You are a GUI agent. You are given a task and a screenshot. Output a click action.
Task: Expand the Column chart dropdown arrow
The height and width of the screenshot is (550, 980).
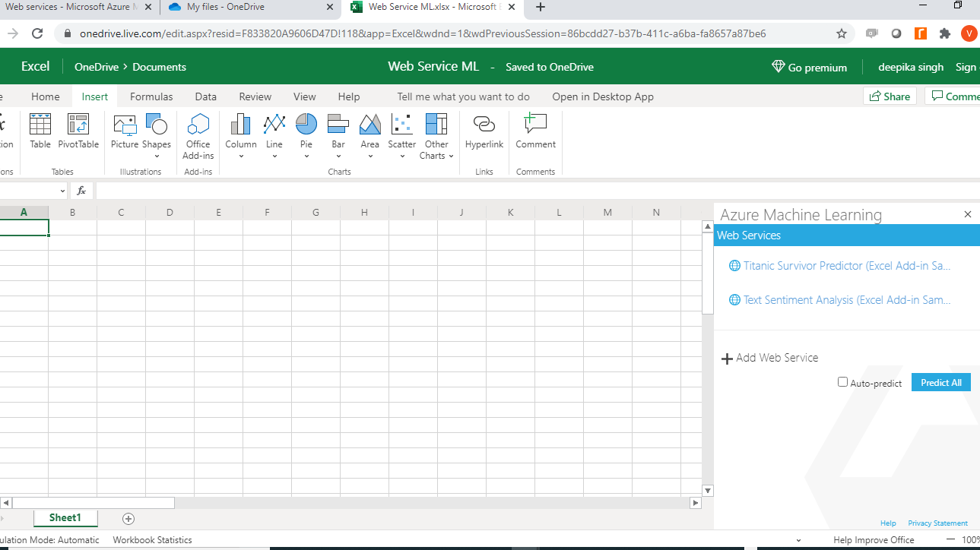(241, 156)
